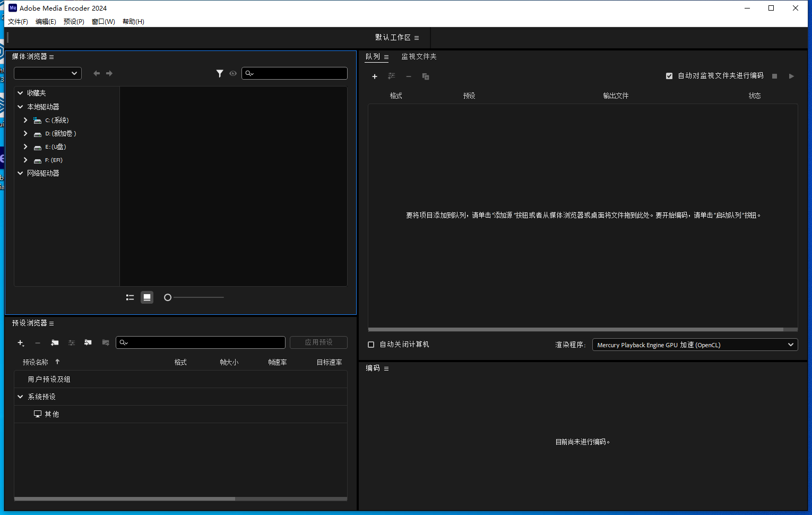Click the start queue play icon

tap(791, 76)
